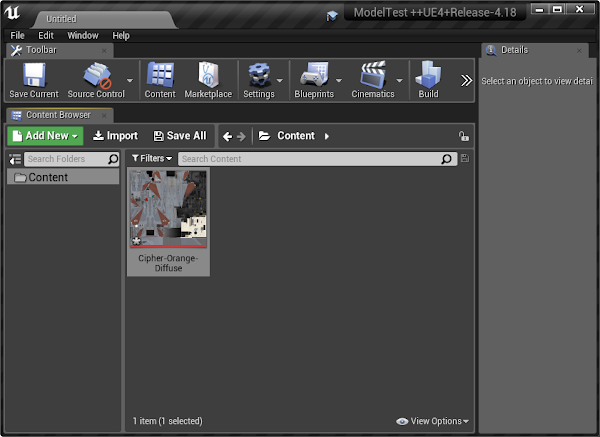Click the Content breadcrumb path

(x=296, y=136)
